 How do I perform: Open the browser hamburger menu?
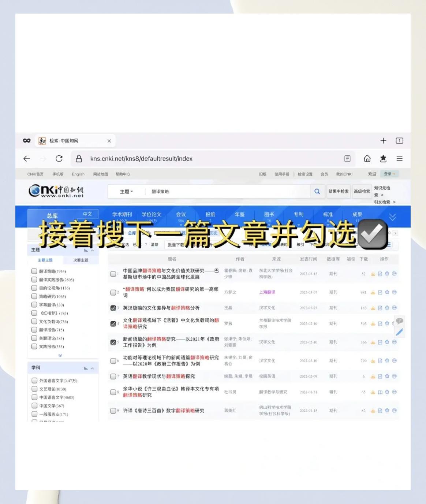(x=399, y=159)
